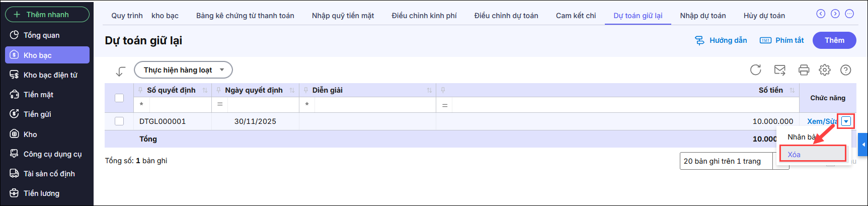This screenshot has width=868, height=206.
Task: Open the Hướng dẫn guide link
Action: click(721, 40)
